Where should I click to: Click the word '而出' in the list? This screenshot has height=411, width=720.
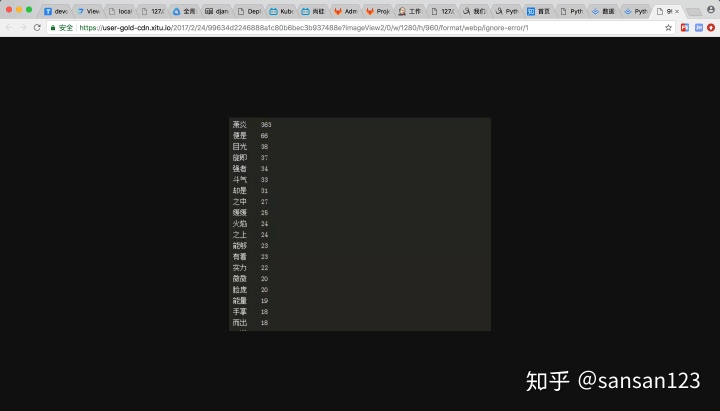tap(240, 323)
